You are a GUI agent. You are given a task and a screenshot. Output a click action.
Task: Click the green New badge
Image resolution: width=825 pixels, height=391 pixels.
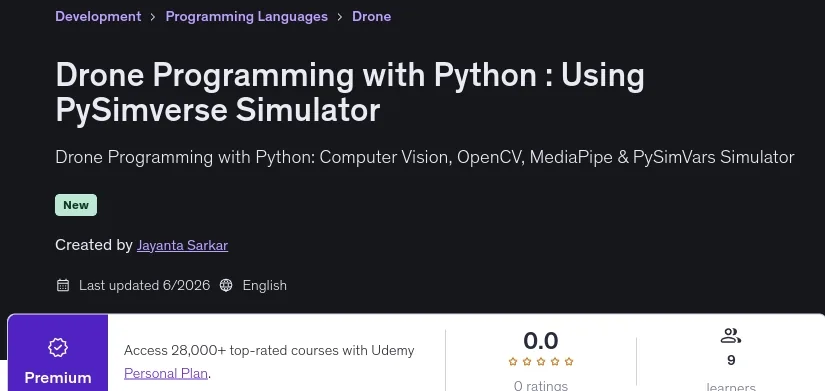(76, 205)
